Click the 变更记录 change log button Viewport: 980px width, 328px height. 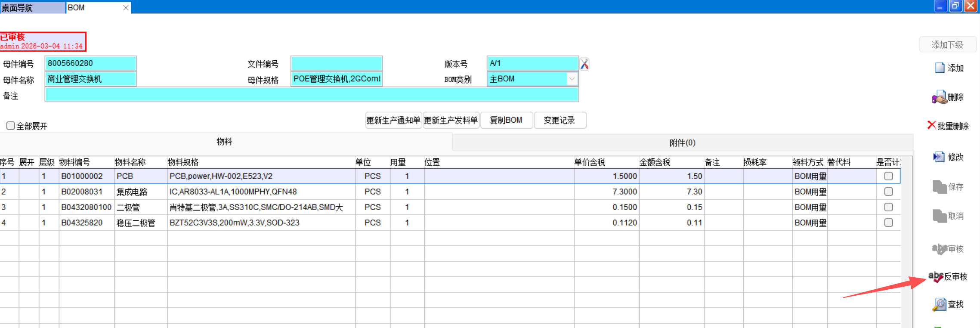click(x=559, y=121)
